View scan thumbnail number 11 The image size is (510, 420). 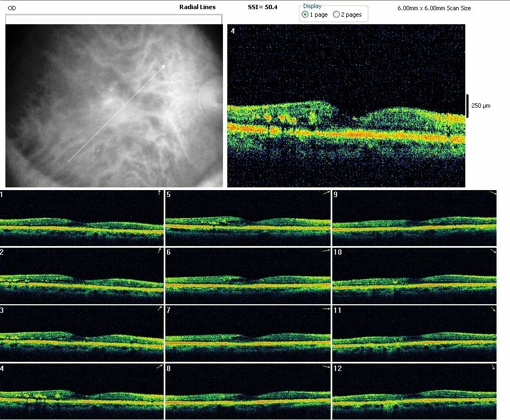pyautogui.click(x=415, y=334)
